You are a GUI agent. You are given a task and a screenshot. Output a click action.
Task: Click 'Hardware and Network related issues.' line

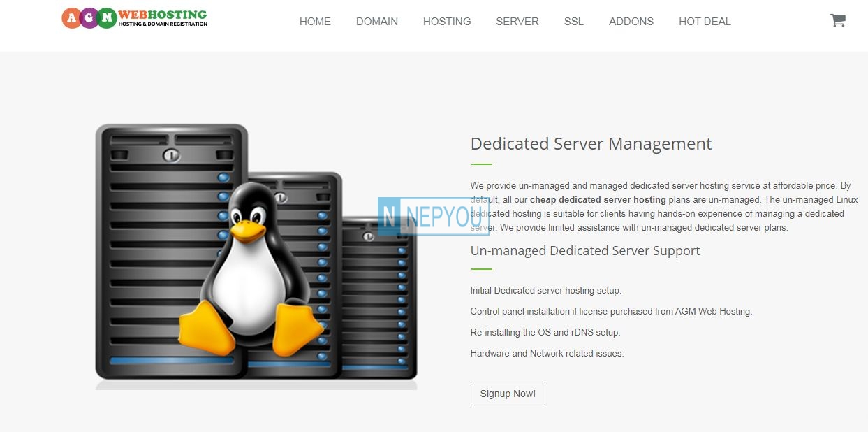pyautogui.click(x=547, y=354)
